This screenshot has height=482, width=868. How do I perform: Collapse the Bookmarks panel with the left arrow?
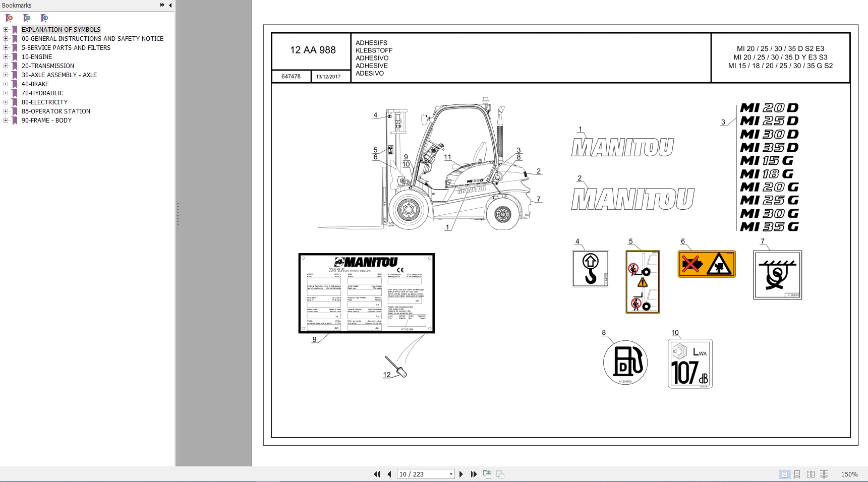point(170,5)
